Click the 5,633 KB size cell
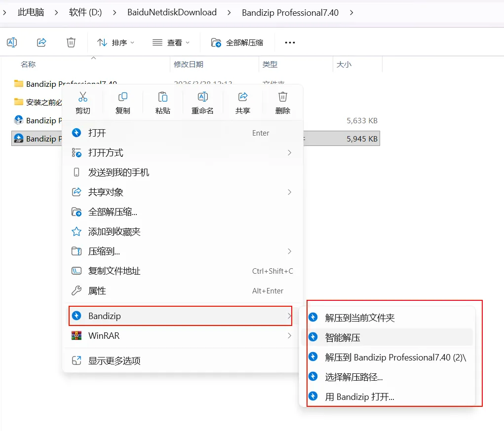 362,121
